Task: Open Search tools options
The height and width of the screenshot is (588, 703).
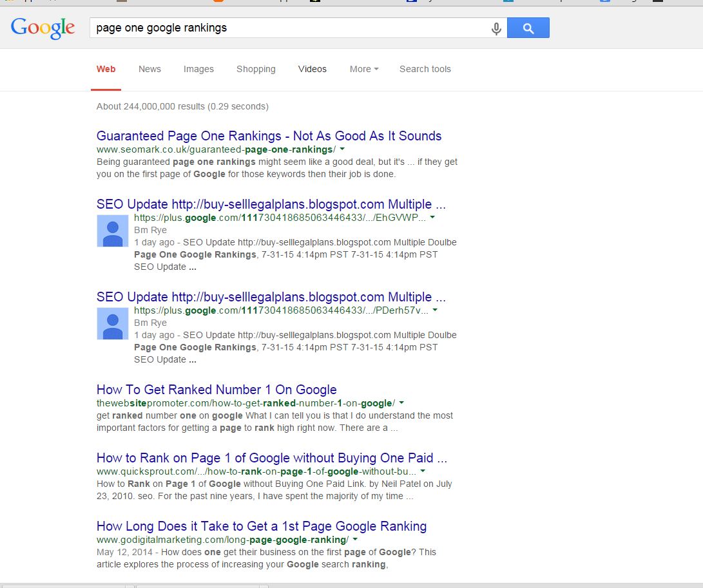Action: coord(425,69)
